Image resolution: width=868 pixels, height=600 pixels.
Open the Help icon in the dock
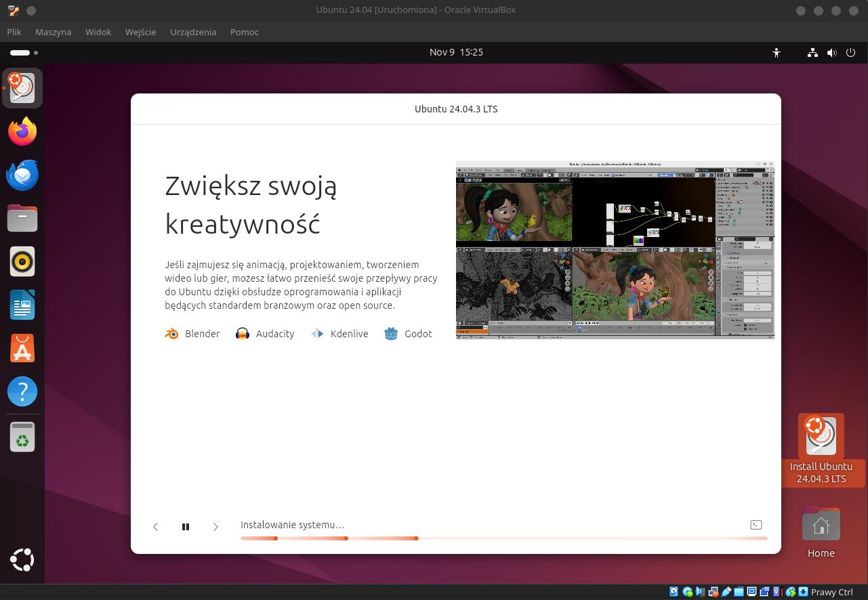22,391
